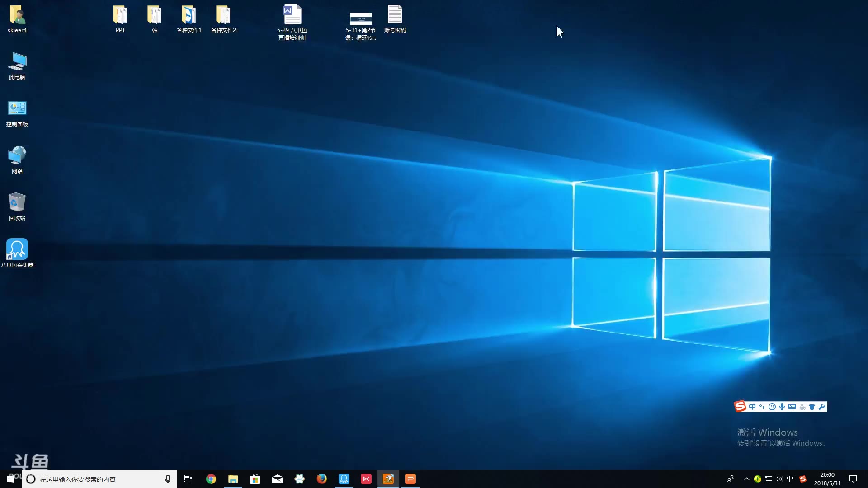Image resolution: width=868 pixels, height=488 pixels.
Task: Open the volume control tray icon
Action: point(779,479)
